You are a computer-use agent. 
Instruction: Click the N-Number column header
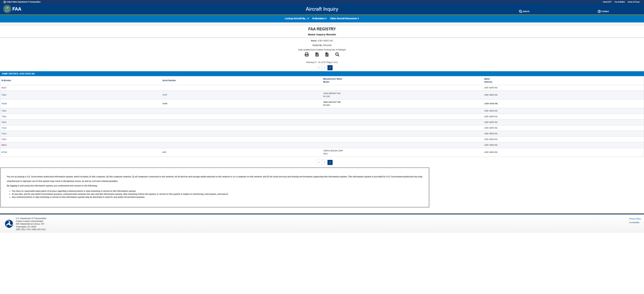[6, 80]
